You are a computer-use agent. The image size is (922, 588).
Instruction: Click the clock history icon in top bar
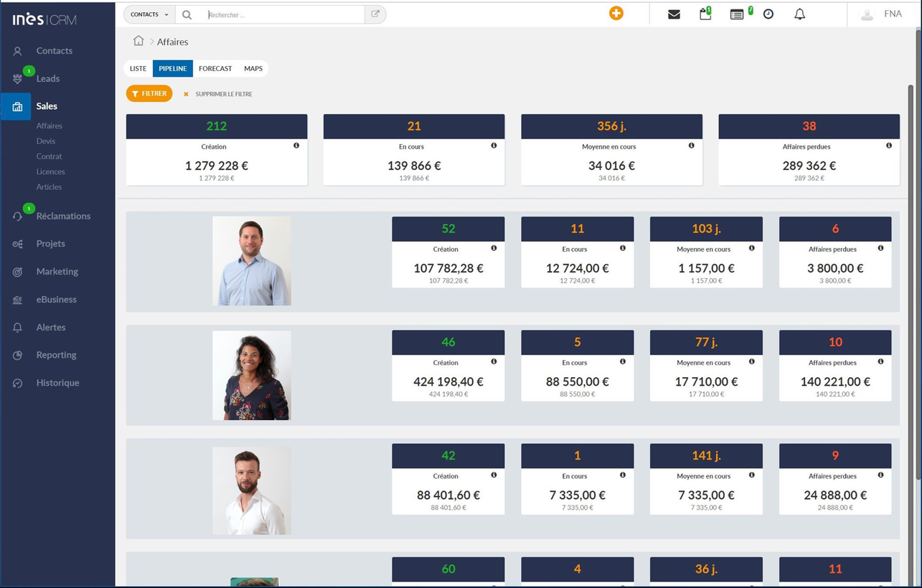click(768, 14)
